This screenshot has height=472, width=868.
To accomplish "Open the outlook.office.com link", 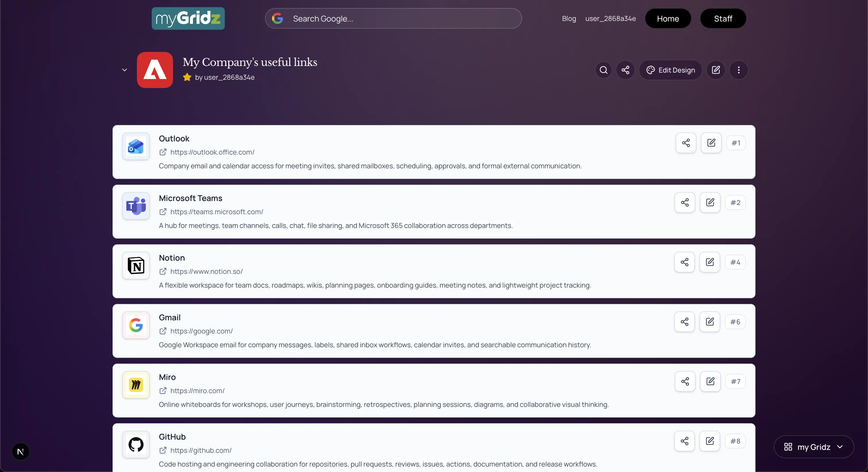I will pos(212,152).
